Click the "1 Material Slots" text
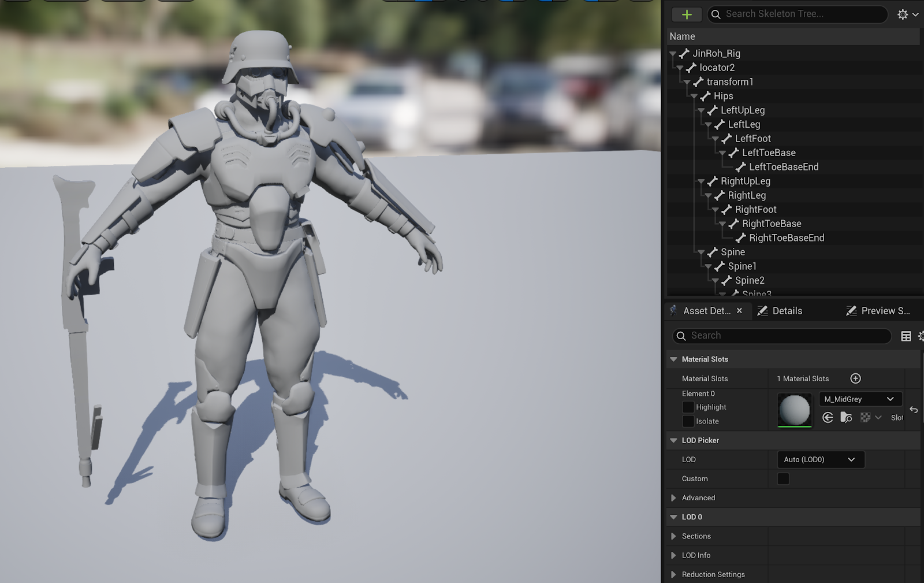This screenshot has width=924, height=583. tap(803, 378)
